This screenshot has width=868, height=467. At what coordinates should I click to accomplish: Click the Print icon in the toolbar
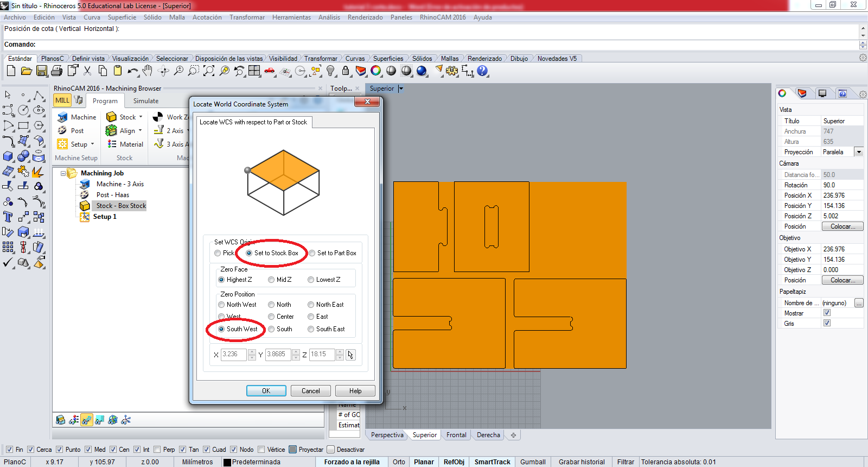[x=56, y=71]
